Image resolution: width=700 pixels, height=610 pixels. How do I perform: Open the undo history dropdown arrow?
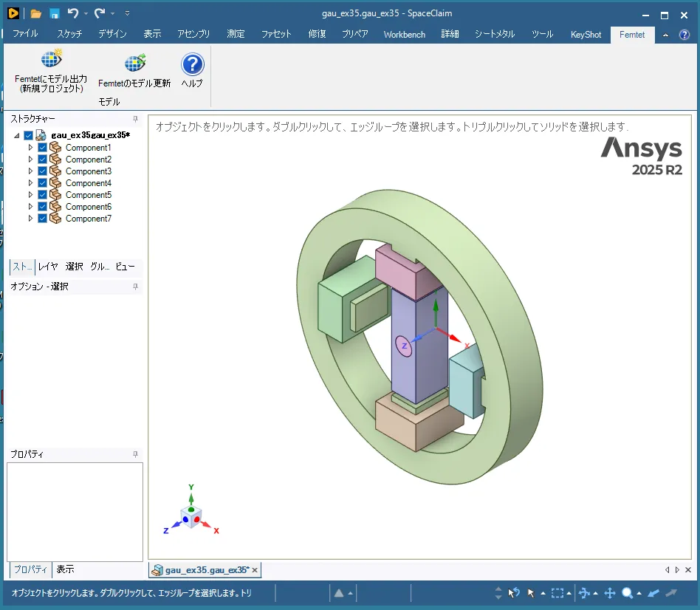click(86, 14)
